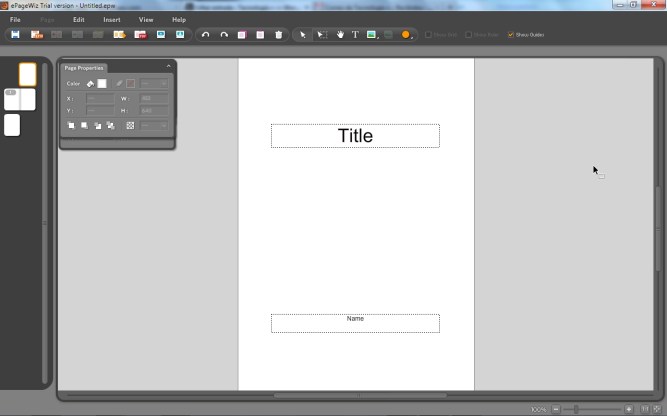Open the Insert menu
667x416 pixels.
[111, 20]
